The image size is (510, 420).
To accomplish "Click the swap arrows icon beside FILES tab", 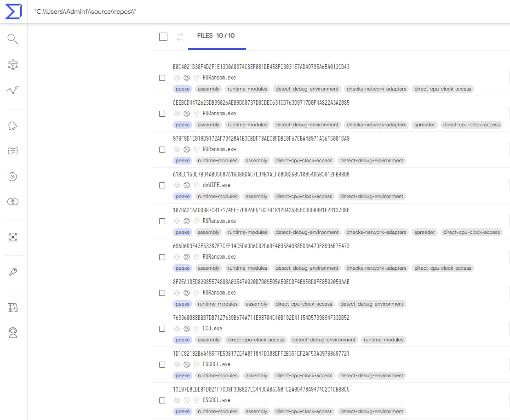I will pos(180,37).
